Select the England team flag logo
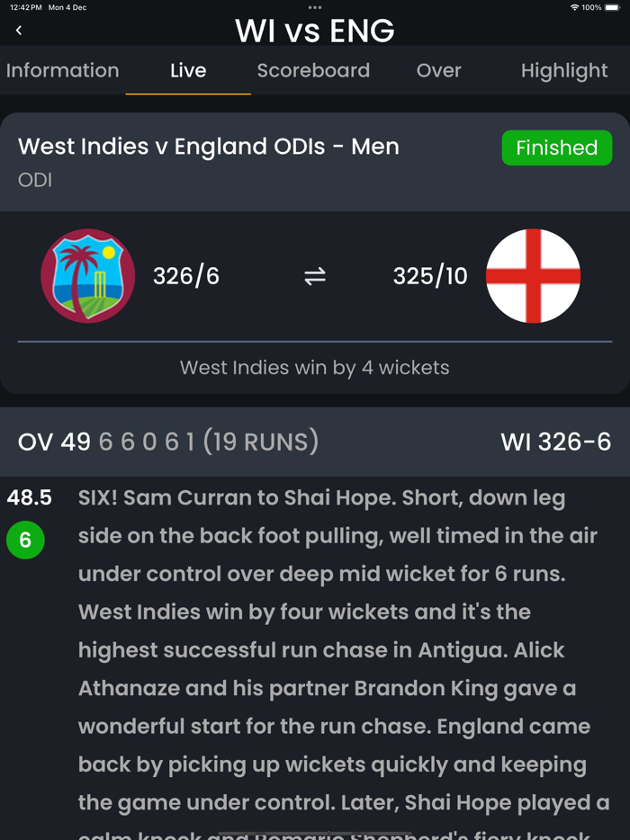 [533, 276]
